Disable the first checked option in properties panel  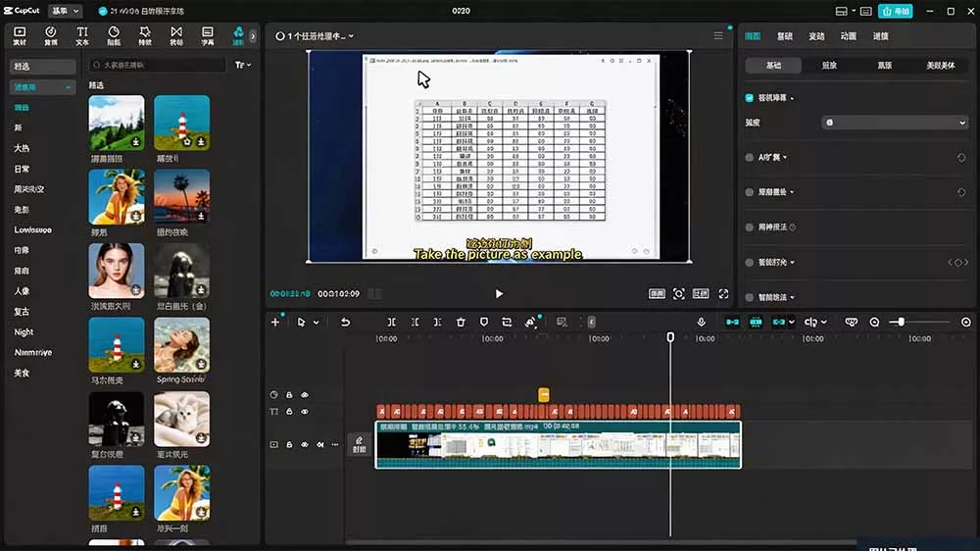[750, 98]
